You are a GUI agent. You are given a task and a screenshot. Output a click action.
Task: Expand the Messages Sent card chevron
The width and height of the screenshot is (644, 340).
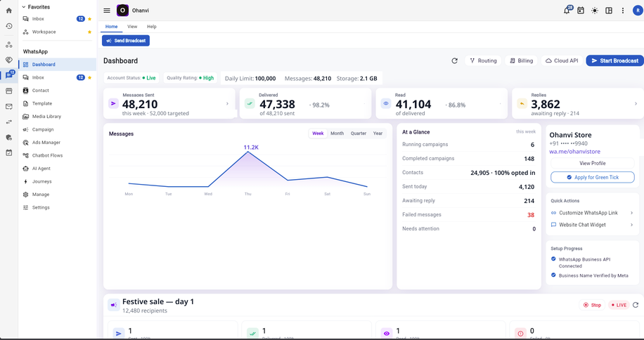click(x=227, y=104)
